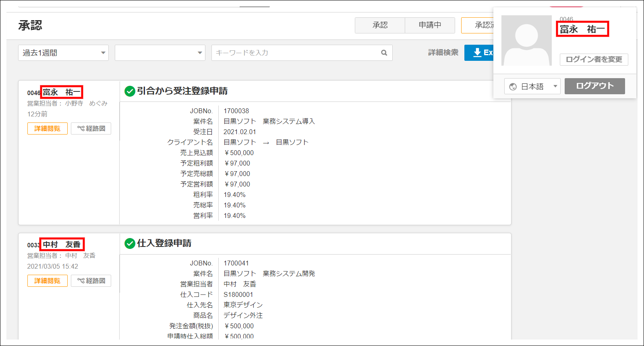Open 詳細閲覧 for 富永 祐一 request
Viewport: 644px width, 346px height.
tap(48, 128)
